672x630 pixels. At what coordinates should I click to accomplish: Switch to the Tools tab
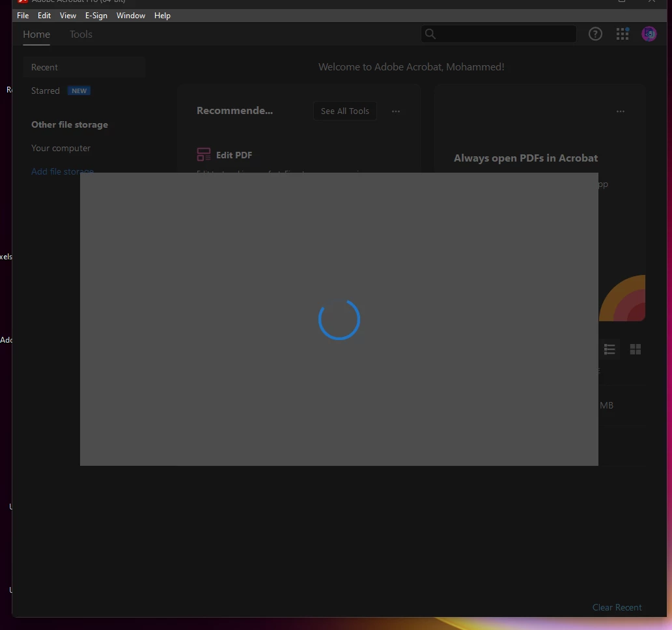click(81, 35)
